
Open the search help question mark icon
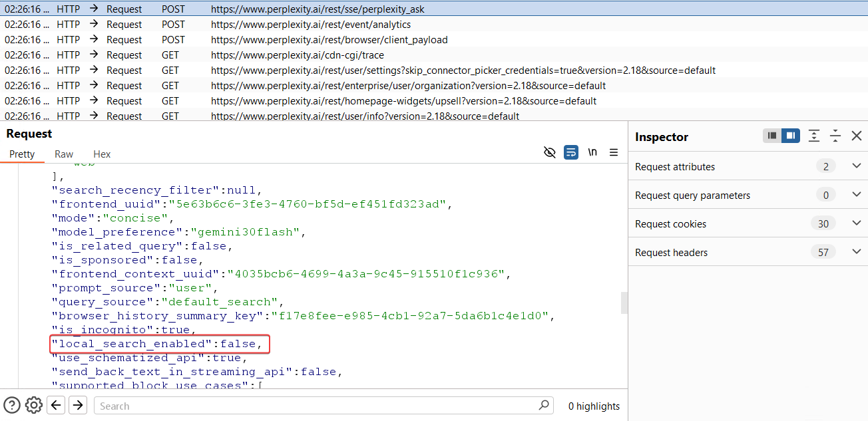pyautogui.click(x=11, y=405)
